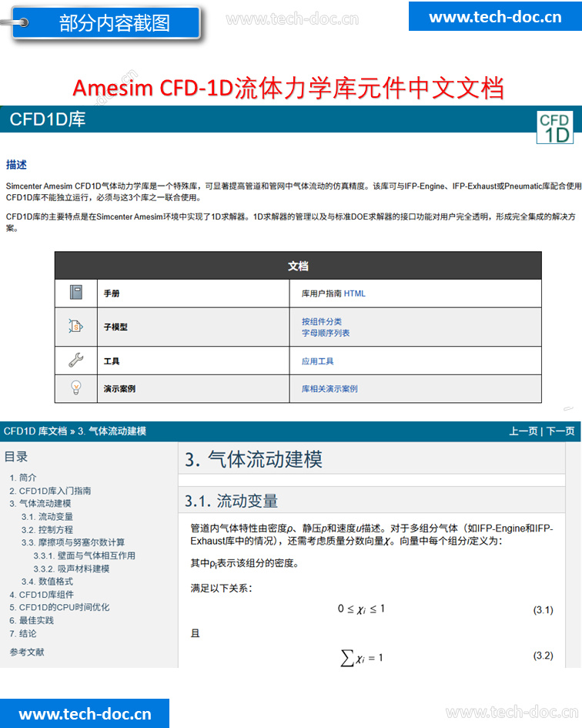Click the 文档 table header
The width and height of the screenshot is (582, 728).
click(298, 266)
